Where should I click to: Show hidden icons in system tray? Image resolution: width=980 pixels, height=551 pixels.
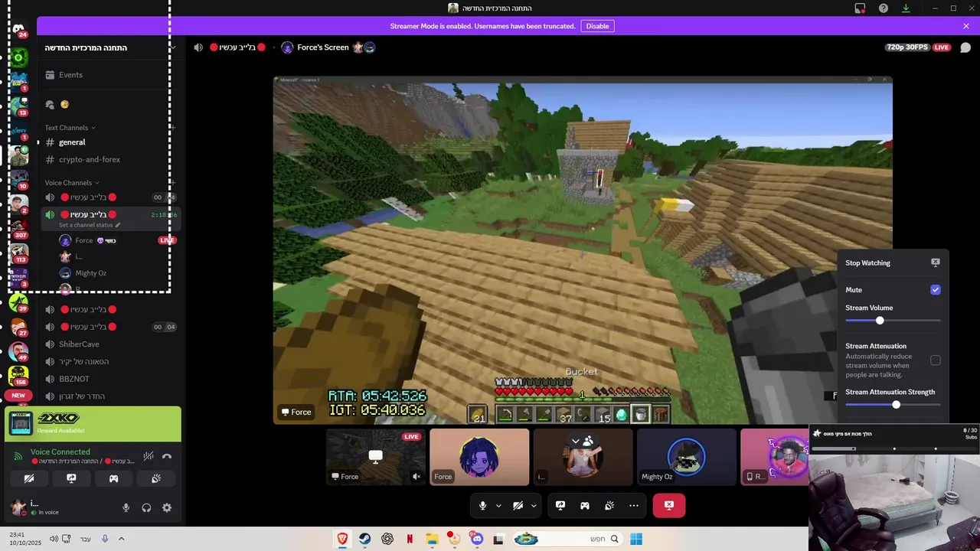click(121, 539)
